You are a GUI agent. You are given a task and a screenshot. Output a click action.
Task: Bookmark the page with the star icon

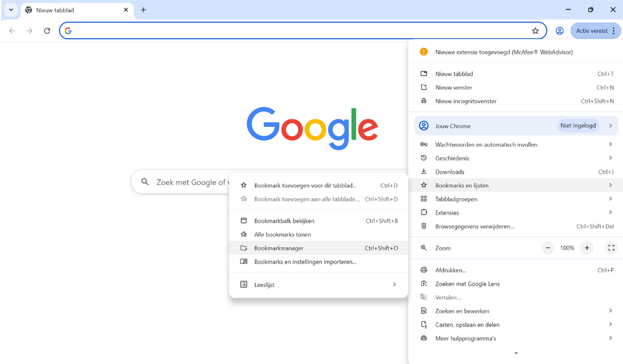pyautogui.click(x=535, y=31)
